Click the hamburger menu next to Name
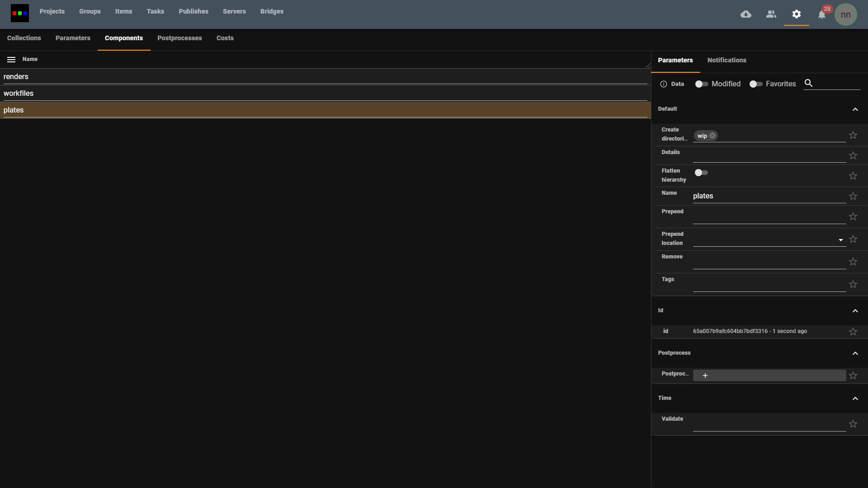This screenshot has height=488, width=868. 11,60
